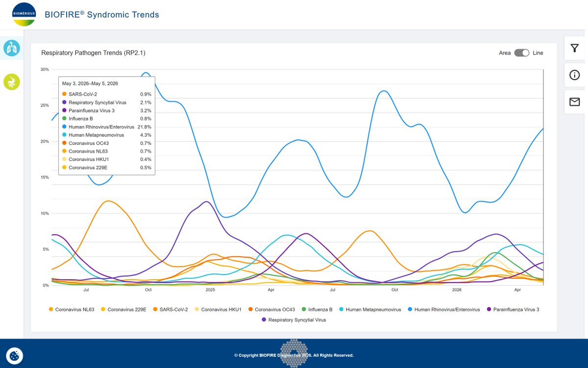Click the Human Metapneumovirus legend swatch
The image size is (588, 368).
click(342, 310)
